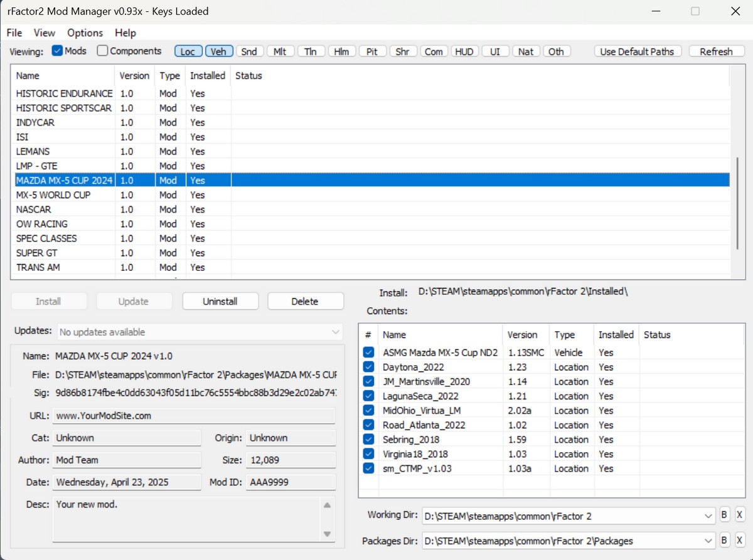The image size is (753, 560).
Task: Uncheck the Mods viewing checkbox
Action: (57, 51)
